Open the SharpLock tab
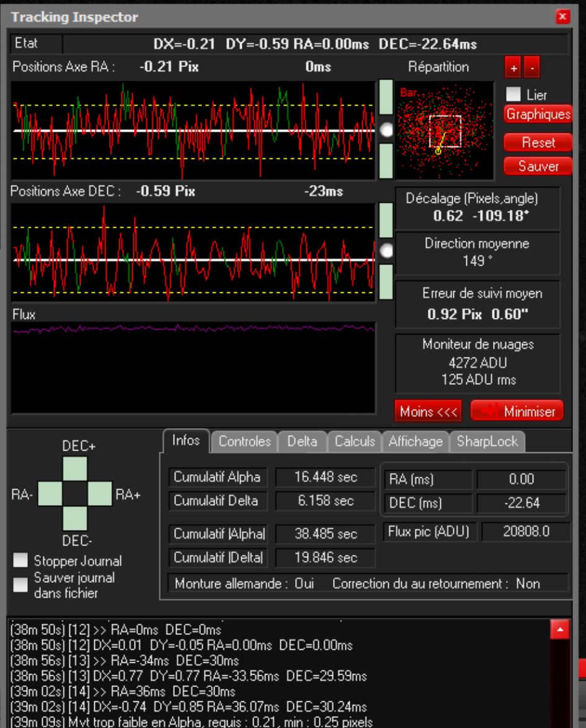The height and width of the screenshot is (728, 586). (488, 441)
